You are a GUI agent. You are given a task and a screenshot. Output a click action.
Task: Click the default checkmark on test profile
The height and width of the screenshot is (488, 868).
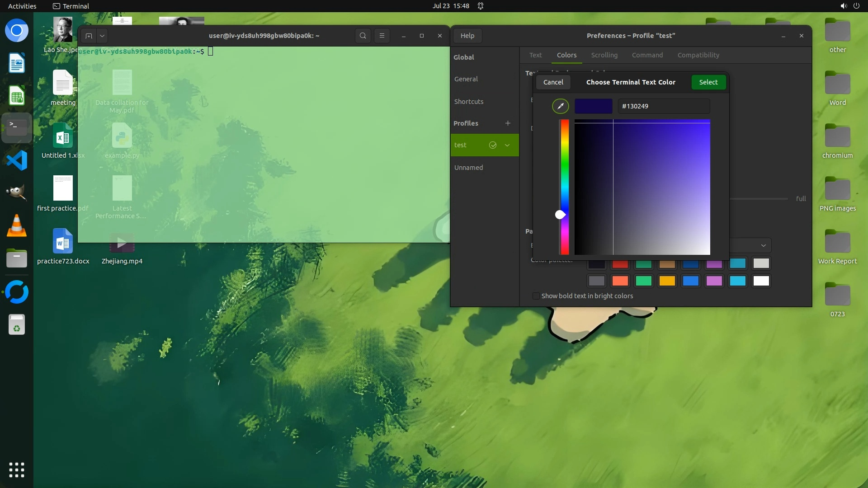(x=493, y=145)
